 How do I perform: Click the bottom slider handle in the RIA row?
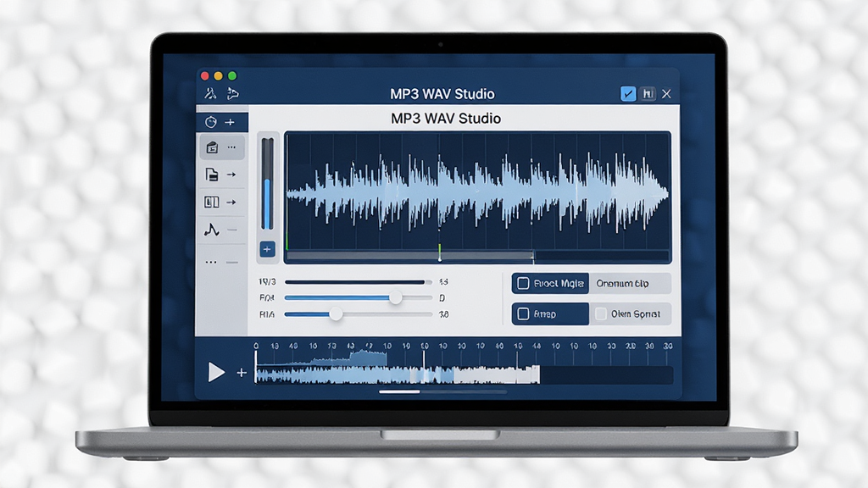[336, 314]
